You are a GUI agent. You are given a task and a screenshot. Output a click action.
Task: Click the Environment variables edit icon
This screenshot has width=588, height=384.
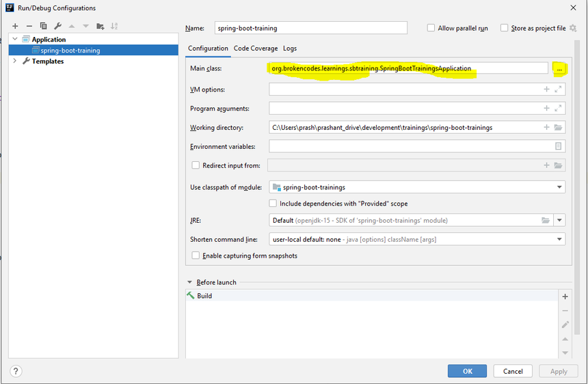point(558,146)
